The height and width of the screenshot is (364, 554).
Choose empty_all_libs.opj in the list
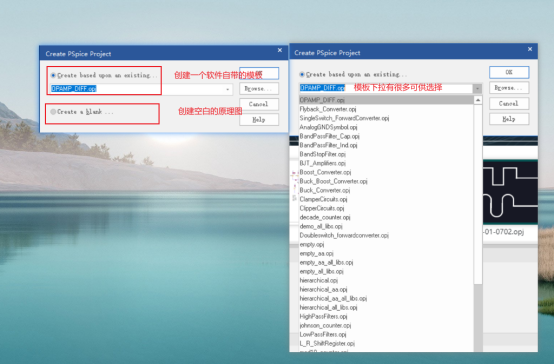click(386, 271)
